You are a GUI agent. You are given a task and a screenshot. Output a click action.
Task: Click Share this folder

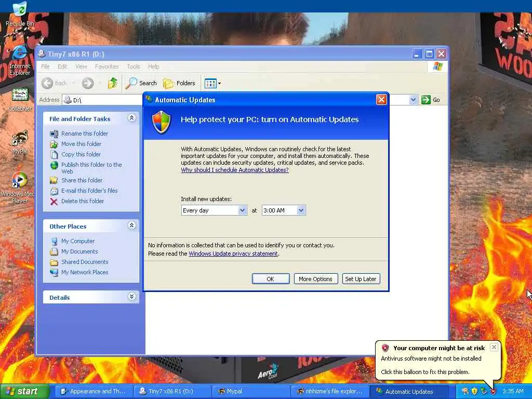tap(82, 180)
